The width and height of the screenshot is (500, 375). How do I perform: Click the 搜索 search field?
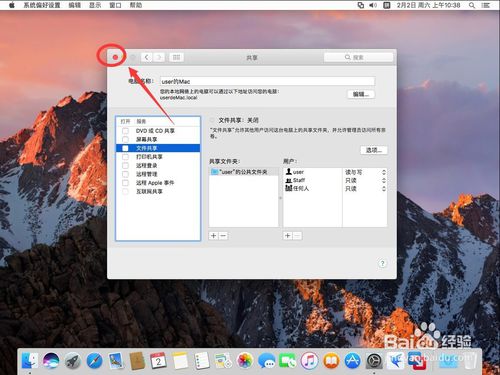pyautogui.click(x=358, y=57)
